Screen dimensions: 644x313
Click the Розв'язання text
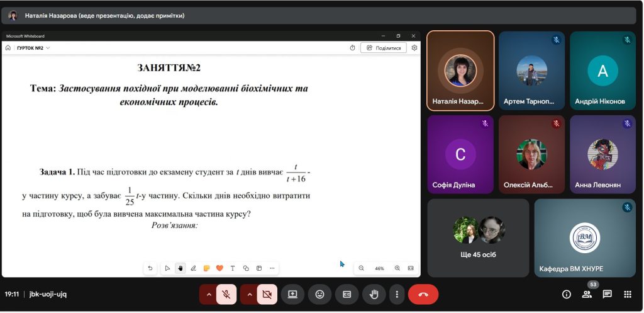click(175, 225)
